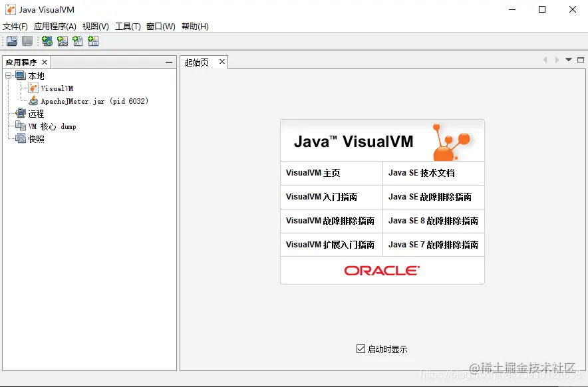Open the VisualVM 扩展入门指南 link

tap(331, 245)
